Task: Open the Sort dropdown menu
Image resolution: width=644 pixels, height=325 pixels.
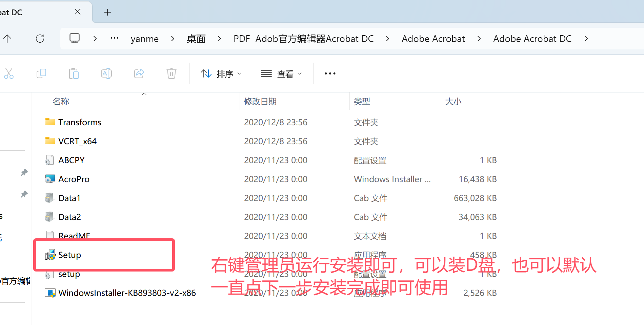Action: pyautogui.click(x=221, y=73)
